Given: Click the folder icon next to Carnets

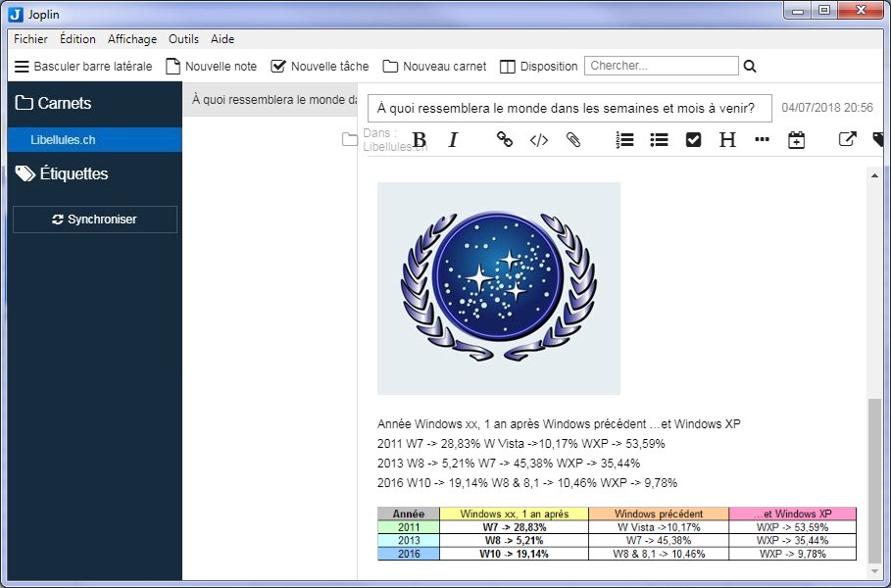Looking at the screenshot, I should 24,103.
